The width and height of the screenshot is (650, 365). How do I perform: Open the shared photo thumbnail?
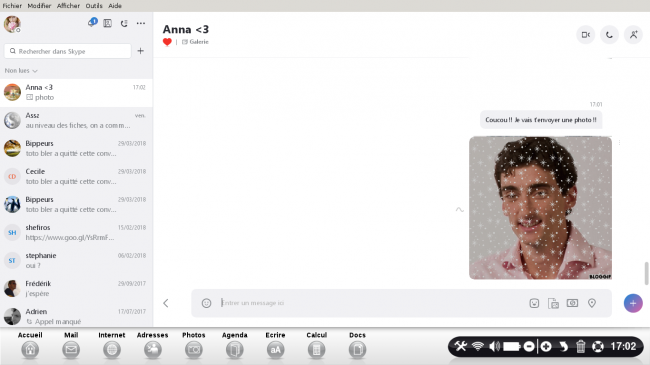[540, 208]
